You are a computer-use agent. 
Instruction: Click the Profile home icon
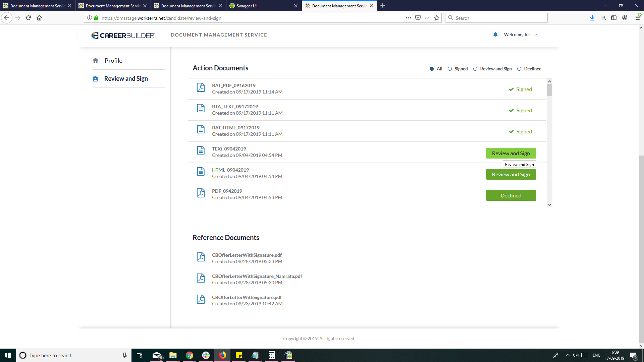coord(96,60)
